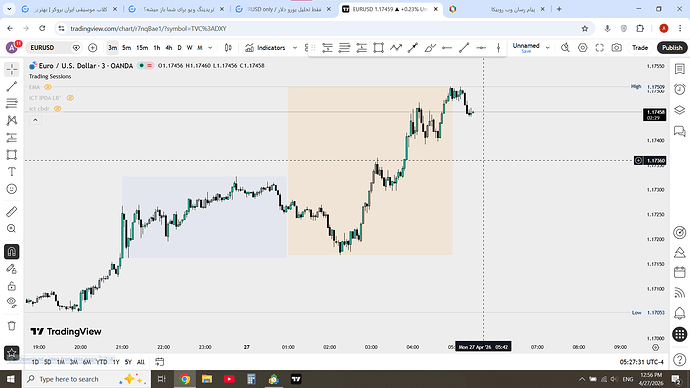Open the Indicators dialog

(265, 48)
